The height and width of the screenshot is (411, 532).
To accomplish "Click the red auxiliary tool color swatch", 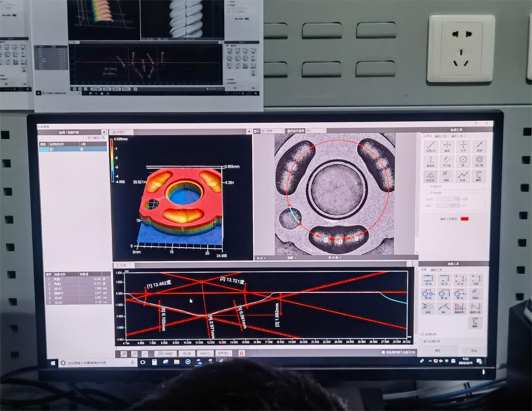I will [x=465, y=219].
